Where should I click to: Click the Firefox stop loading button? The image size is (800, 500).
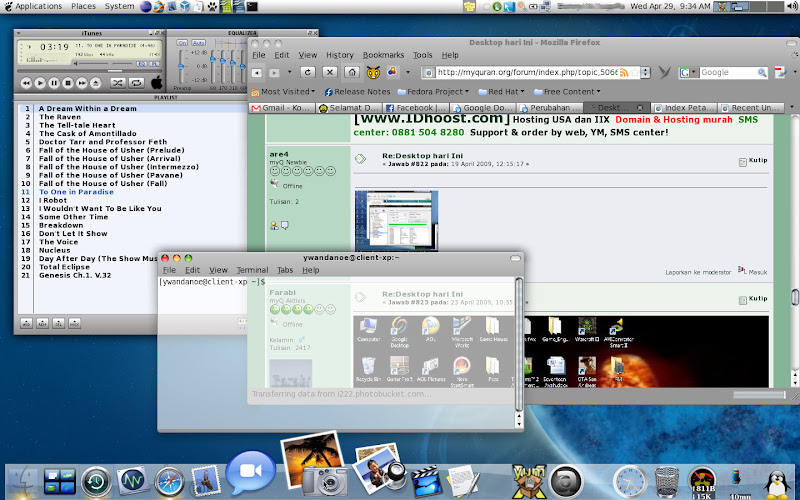click(x=330, y=72)
